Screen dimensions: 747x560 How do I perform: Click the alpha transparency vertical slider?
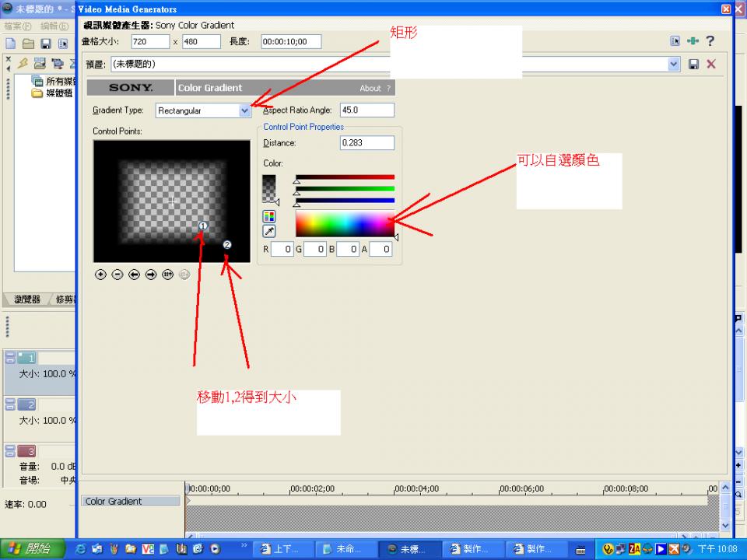coord(269,189)
